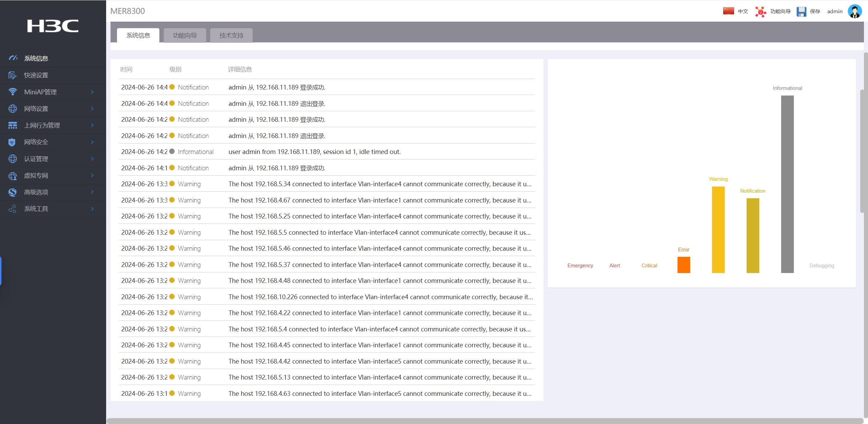Screen dimensions: 868x424
Task: Switch to the 功能向导 tab
Action: (x=185, y=35)
